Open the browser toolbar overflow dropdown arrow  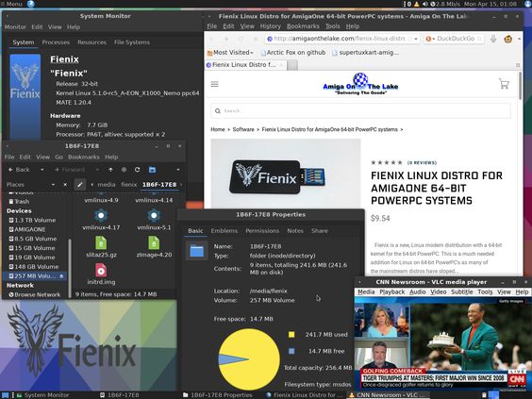point(519,39)
